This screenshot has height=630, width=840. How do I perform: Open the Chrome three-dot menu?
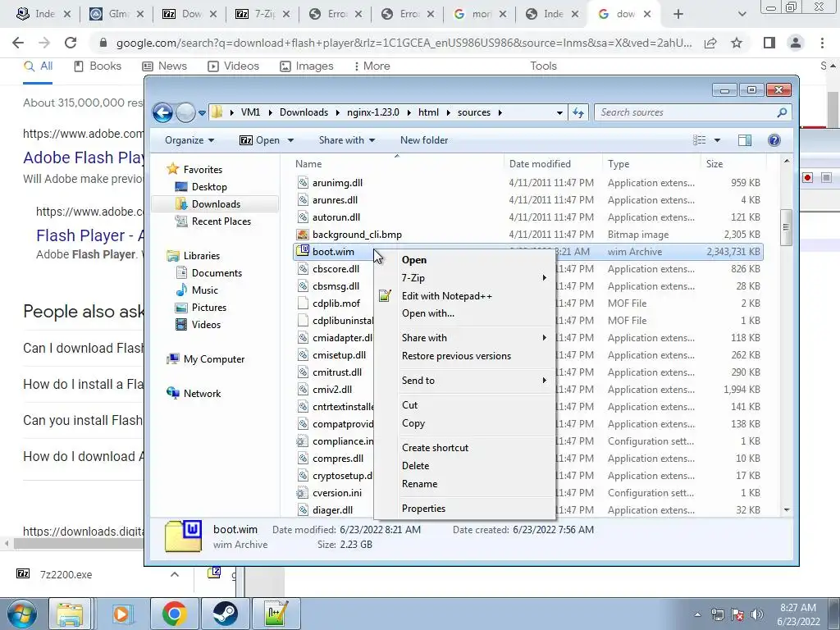click(x=822, y=43)
